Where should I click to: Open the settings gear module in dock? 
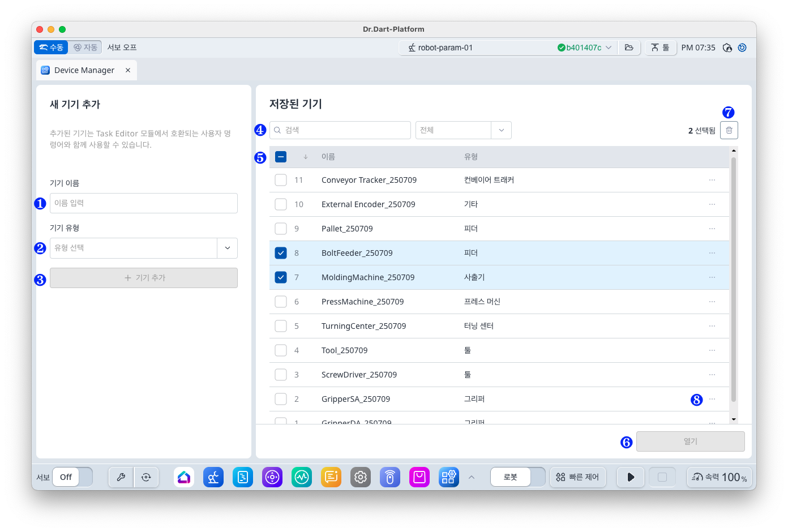point(361,477)
